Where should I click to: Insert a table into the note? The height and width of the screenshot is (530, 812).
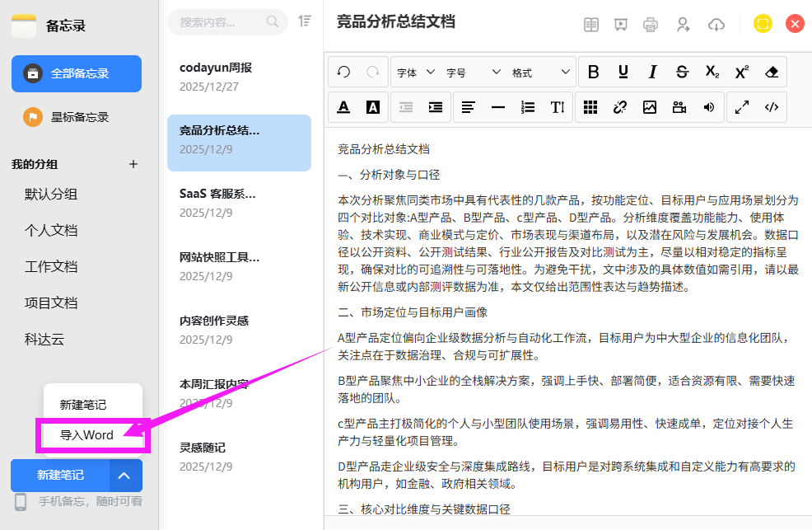pos(590,107)
